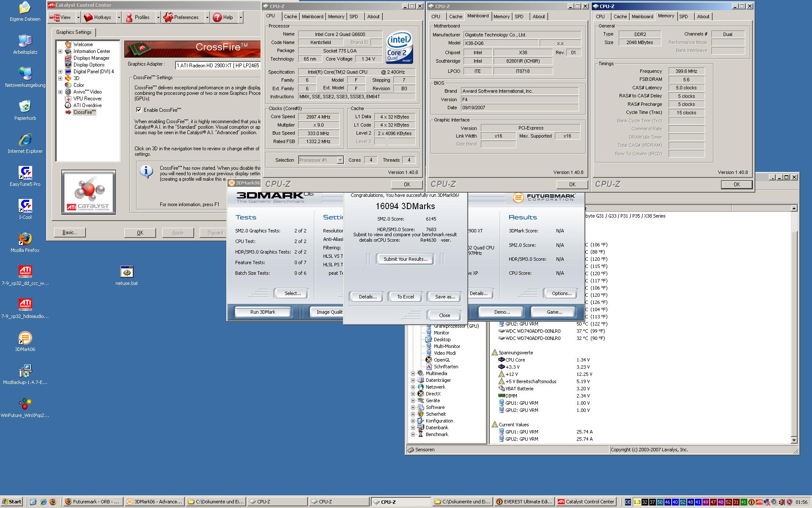Image resolution: width=812 pixels, height=508 pixels.
Task: Click Run 3DMark button
Action: pos(262,312)
